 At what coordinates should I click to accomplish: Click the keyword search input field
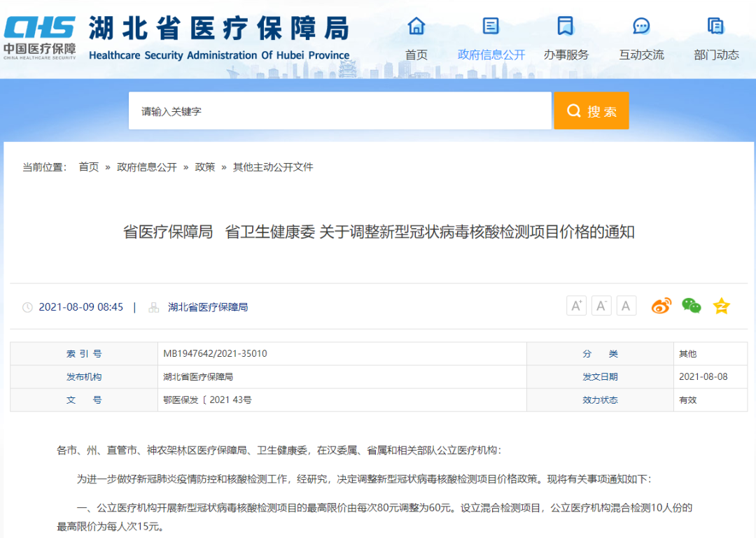pos(339,111)
